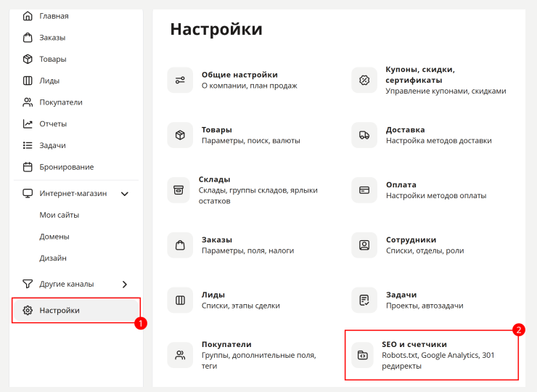Expand the Другие каналы chevron arrow
Image resolution: width=537 pixels, height=392 pixels.
point(125,284)
